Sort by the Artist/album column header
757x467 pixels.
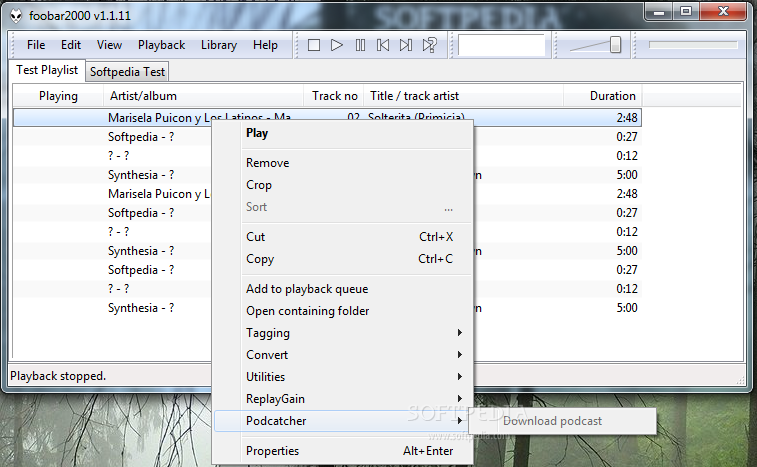[203, 96]
